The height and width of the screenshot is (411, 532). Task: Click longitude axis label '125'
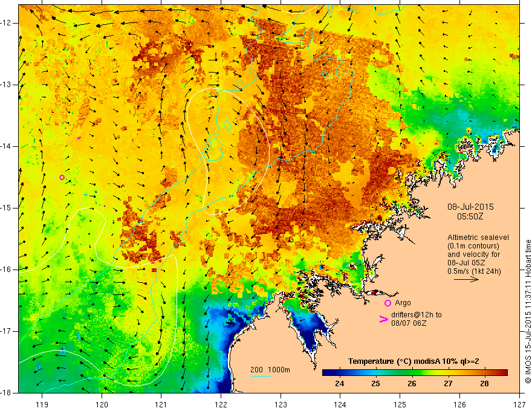coord(400,404)
